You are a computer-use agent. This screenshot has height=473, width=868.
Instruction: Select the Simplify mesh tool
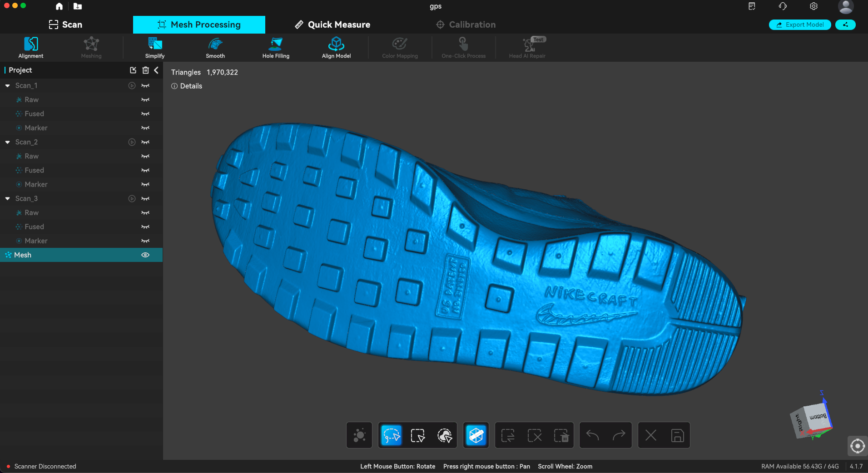(155, 47)
